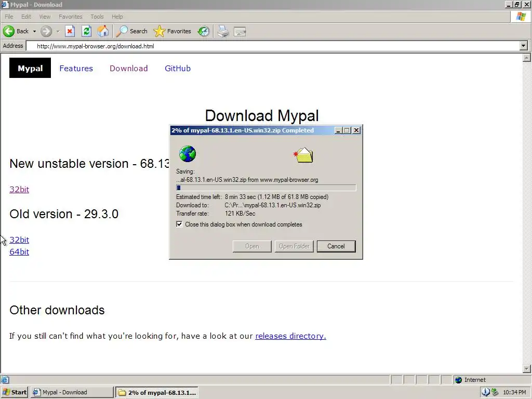Open the Address bar dropdown arrow
The width and height of the screenshot is (532, 399).
coord(524,46)
